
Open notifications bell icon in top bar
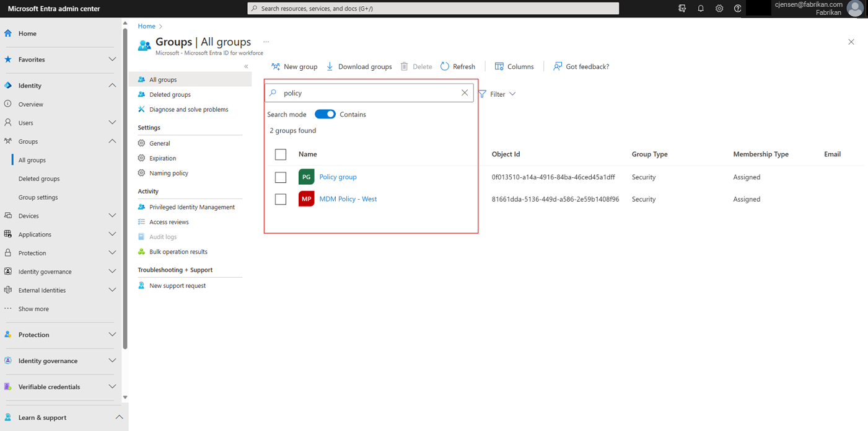pos(701,9)
